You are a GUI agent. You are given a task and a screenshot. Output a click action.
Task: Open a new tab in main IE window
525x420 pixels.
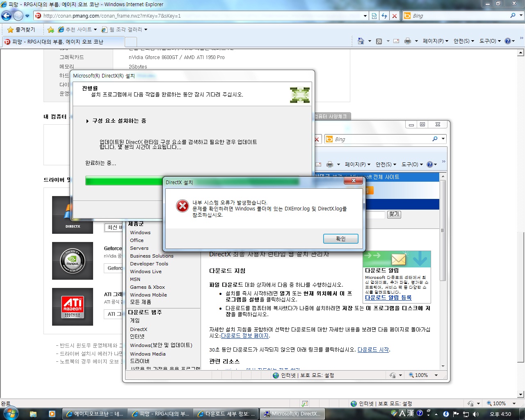click(x=131, y=42)
